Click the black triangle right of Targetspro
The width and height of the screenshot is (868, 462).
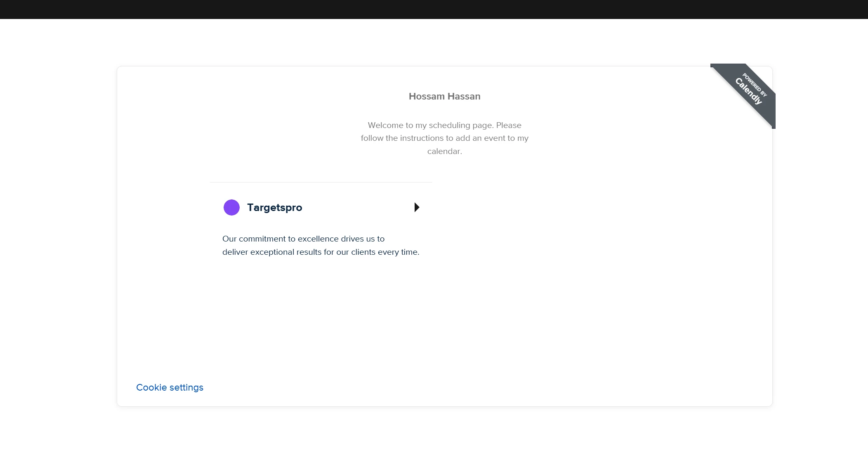tap(417, 207)
